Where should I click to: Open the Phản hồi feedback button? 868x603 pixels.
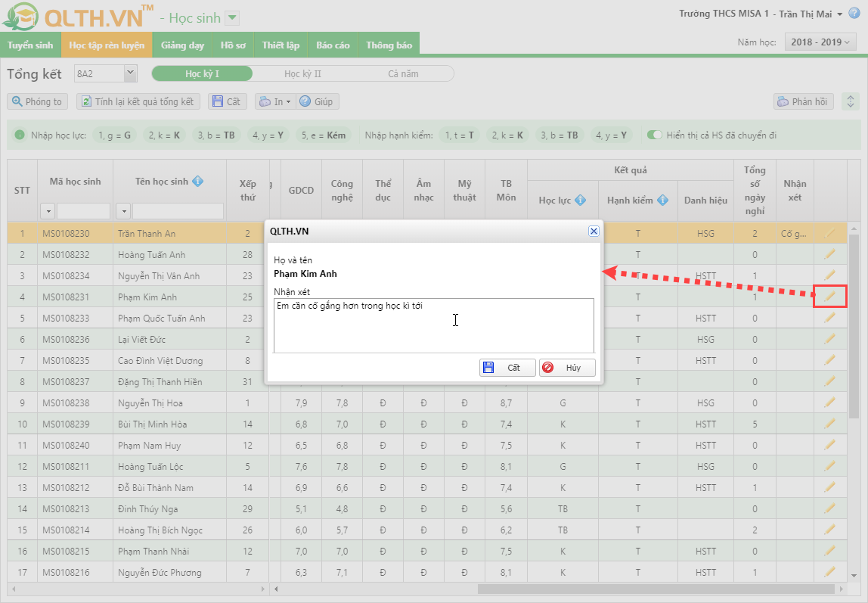point(803,101)
